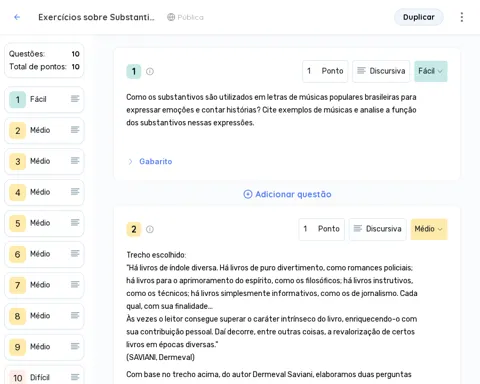Click the '(SAVIANI, Dermeval)' citation line
Image resolution: width=480 pixels, height=384 pixels.
pos(160,357)
